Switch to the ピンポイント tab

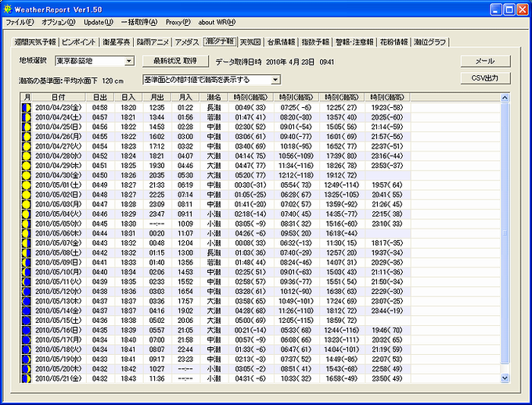[x=79, y=42]
